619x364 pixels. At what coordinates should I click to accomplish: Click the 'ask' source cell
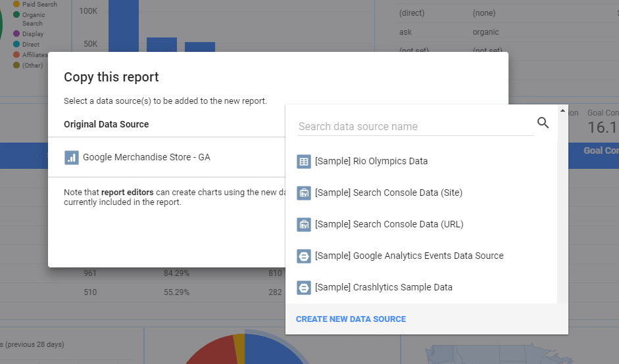coord(405,32)
